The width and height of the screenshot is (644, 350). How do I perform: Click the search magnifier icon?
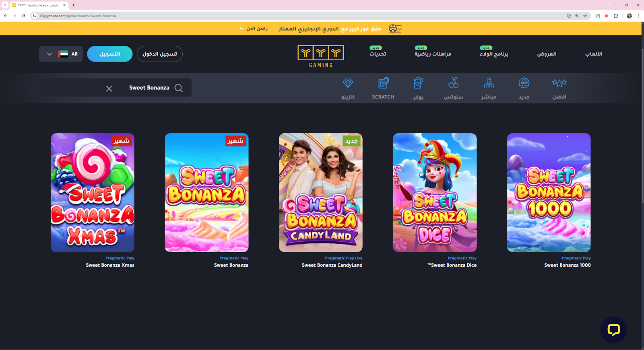179,88
